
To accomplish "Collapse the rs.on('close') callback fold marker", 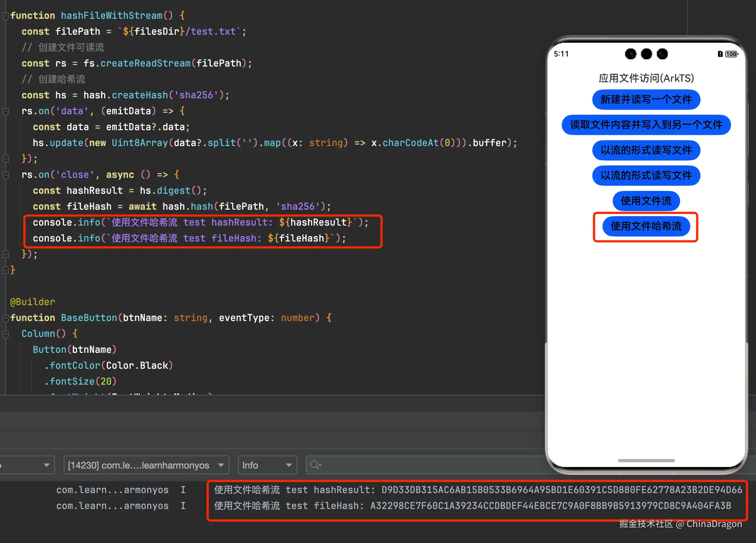I will pyautogui.click(x=5, y=175).
